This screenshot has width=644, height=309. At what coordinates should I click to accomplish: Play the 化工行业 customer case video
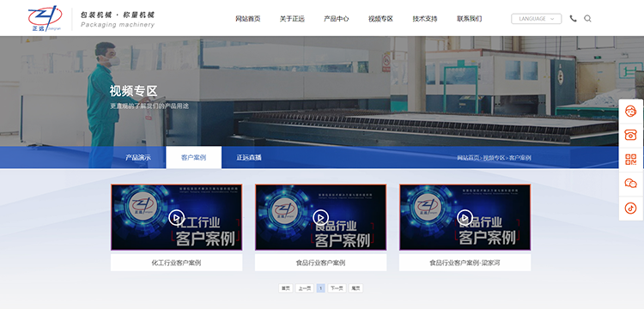point(176,217)
